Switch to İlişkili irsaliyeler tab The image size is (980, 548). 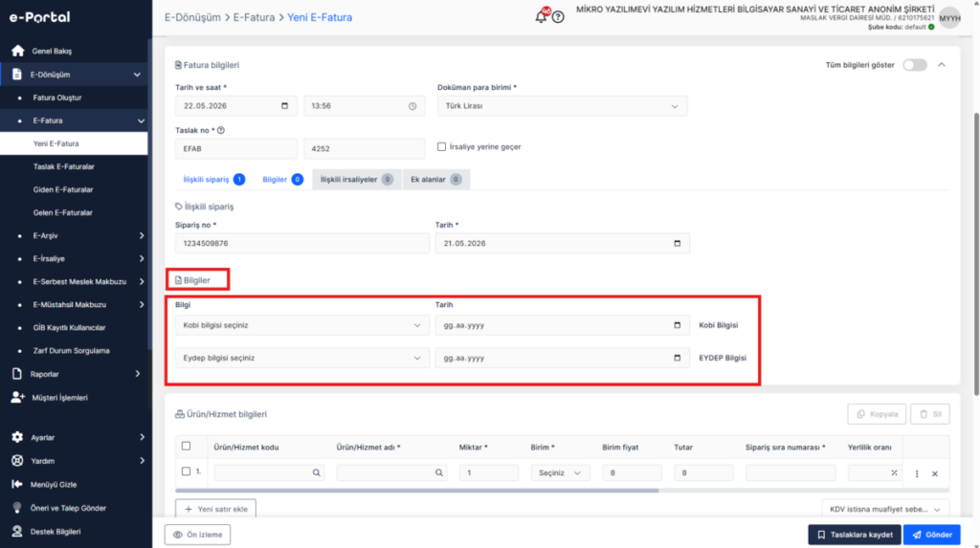(x=357, y=180)
